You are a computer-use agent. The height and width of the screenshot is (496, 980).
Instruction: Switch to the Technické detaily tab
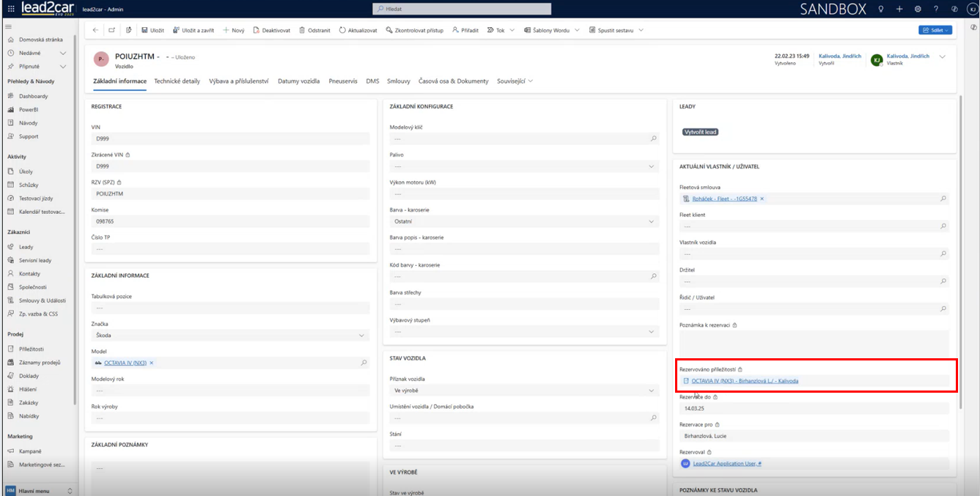click(x=177, y=81)
